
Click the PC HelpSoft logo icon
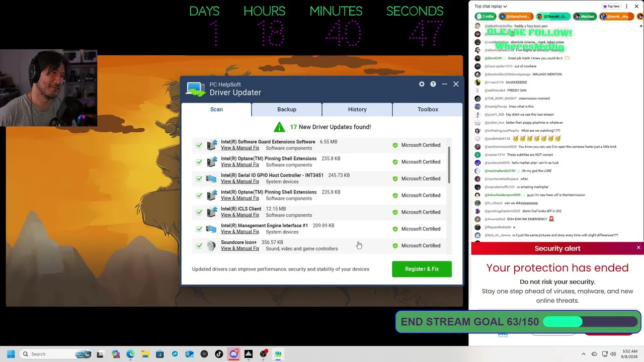coord(196,89)
